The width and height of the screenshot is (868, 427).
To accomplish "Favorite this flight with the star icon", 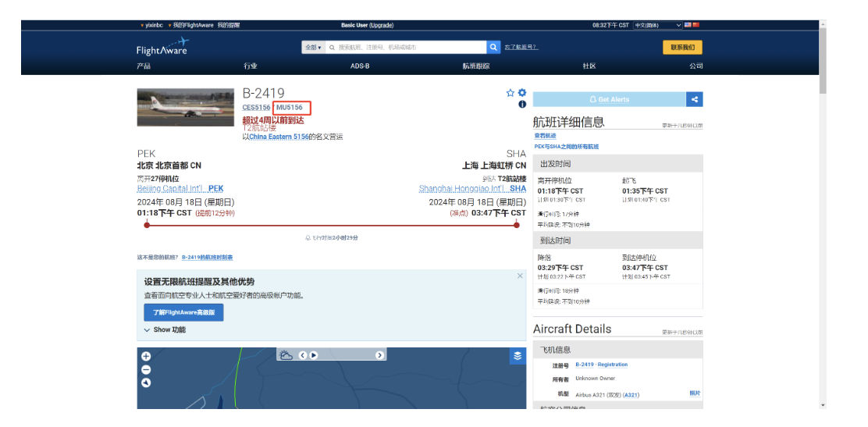I will click(510, 93).
